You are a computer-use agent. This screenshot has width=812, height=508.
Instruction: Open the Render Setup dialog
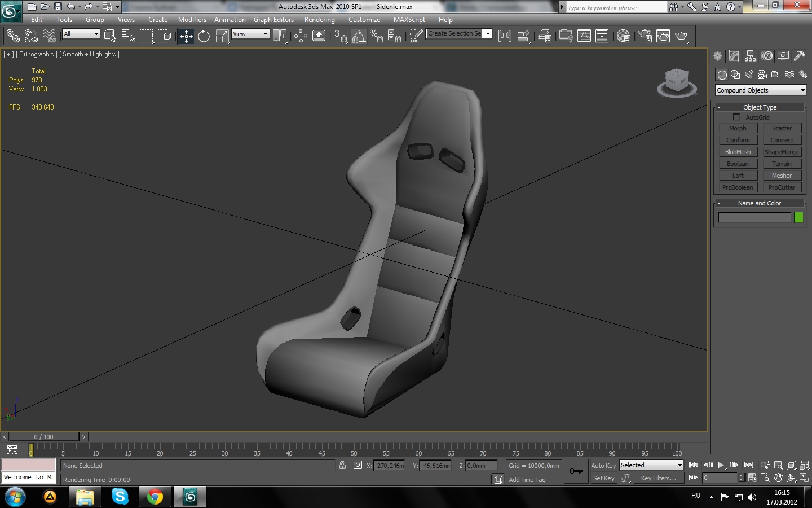pyautogui.click(x=645, y=37)
